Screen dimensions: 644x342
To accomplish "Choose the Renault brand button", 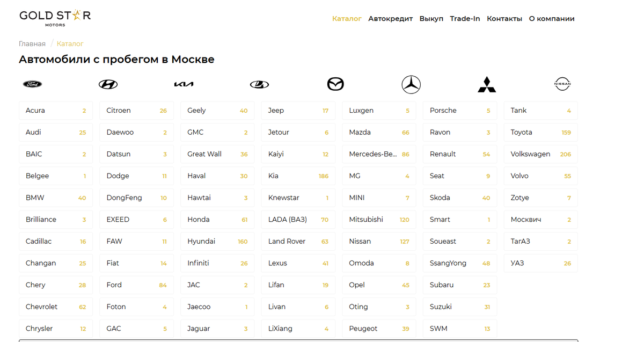I will tap(460, 154).
